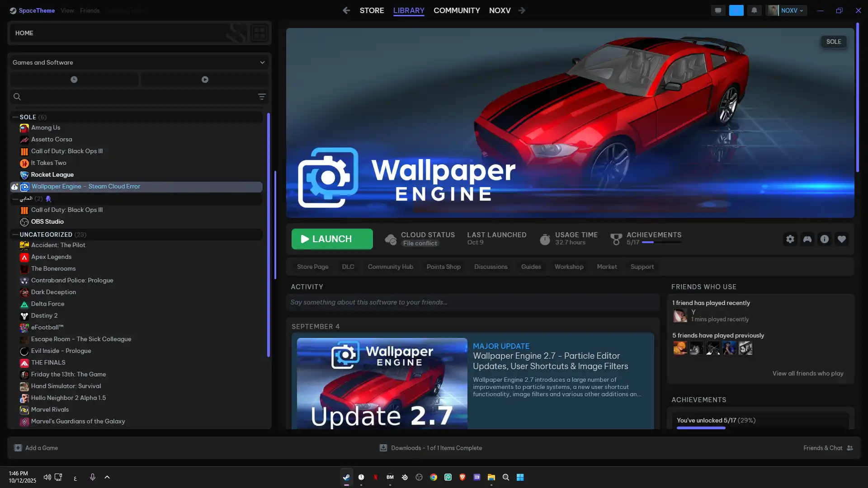Switch to the STORE tab
Screen dimensions: 868x488
(x=372, y=10)
